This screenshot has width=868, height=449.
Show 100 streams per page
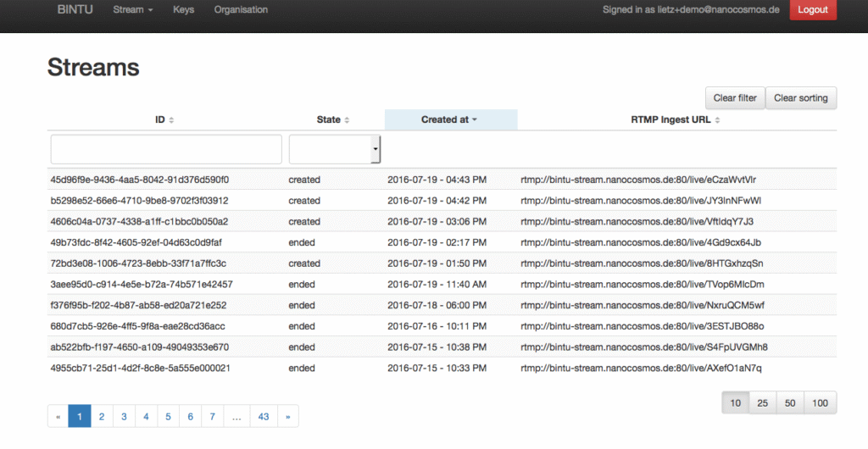point(820,403)
